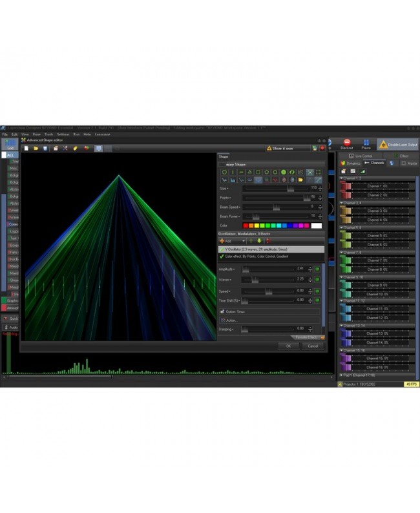The image size is (420, 513).
Task: Open the Edit menu
Action: pos(14,134)
